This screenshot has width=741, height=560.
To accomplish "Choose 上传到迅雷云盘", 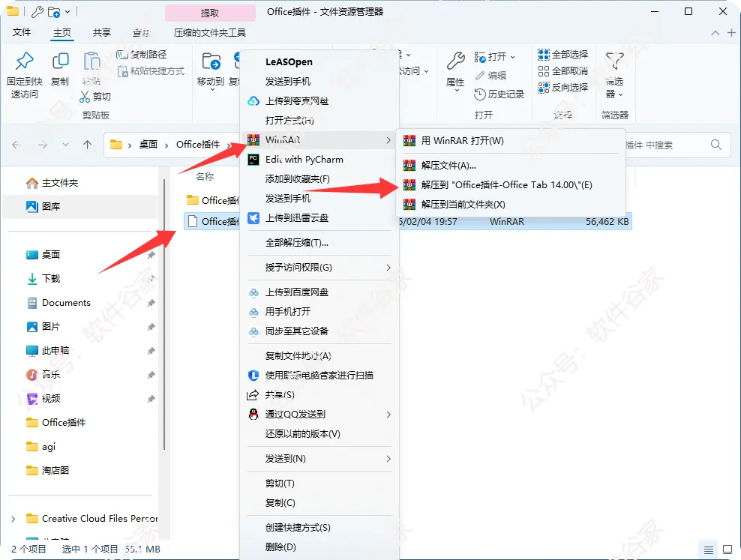I will click(319, 218).
